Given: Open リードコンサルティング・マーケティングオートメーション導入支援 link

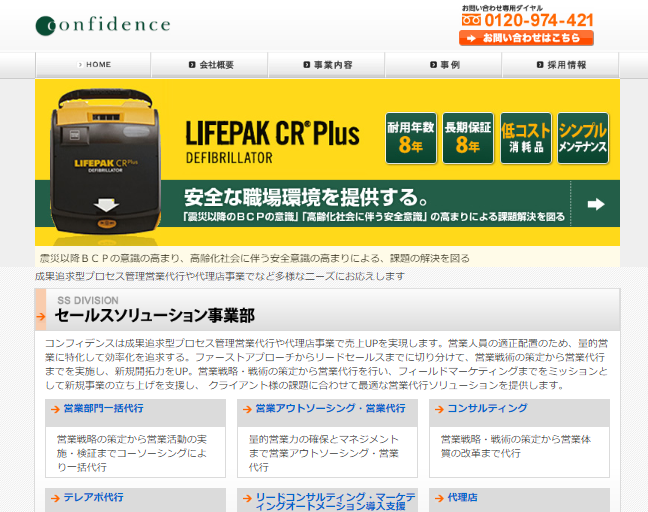Looking at the screenshot, I should pyautogui.click(x=335, y=501).
